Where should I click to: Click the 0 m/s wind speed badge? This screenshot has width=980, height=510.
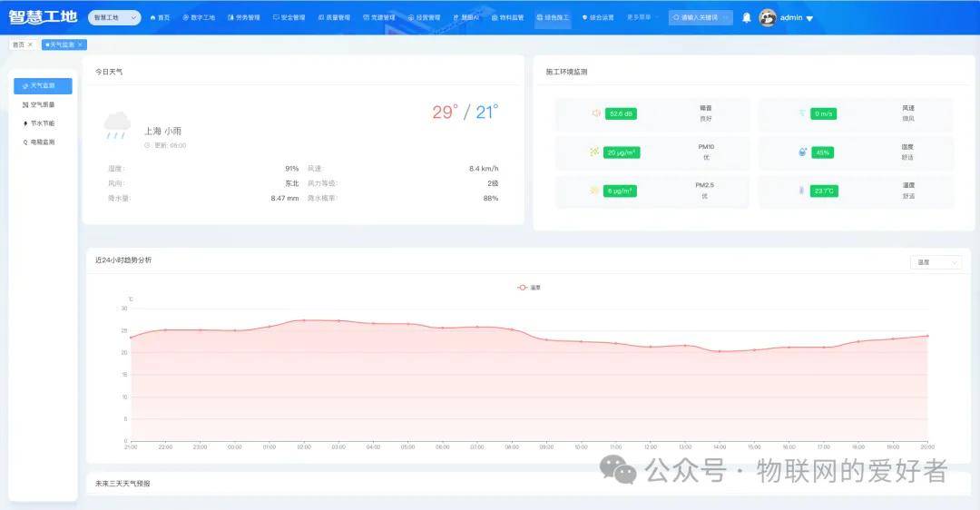point(824,113)
